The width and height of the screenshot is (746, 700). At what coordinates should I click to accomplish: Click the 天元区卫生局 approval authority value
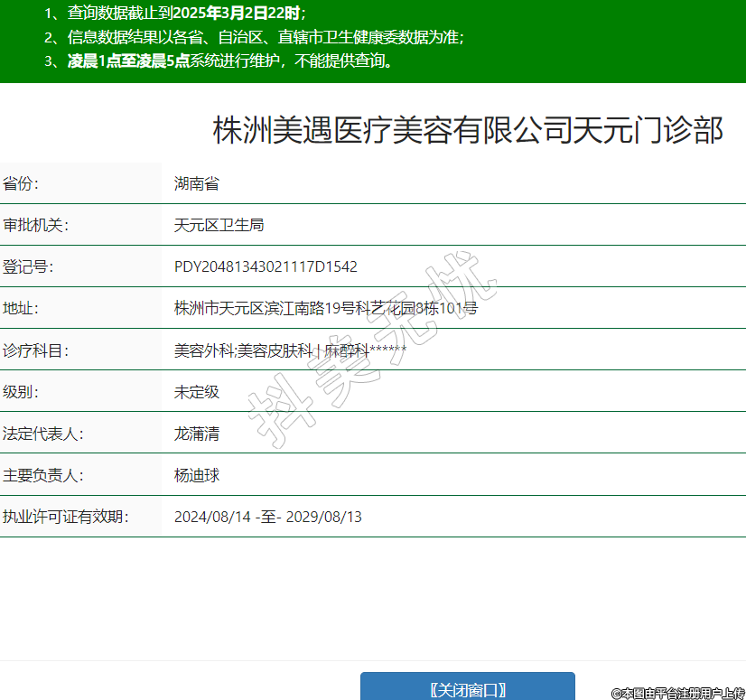coord(219,226)
